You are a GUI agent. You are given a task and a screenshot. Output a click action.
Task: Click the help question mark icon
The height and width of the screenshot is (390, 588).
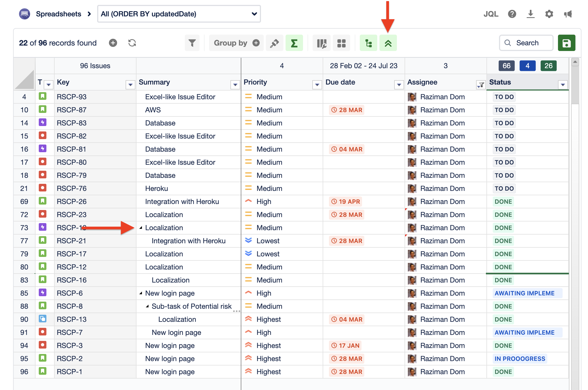tap(512, 14)
